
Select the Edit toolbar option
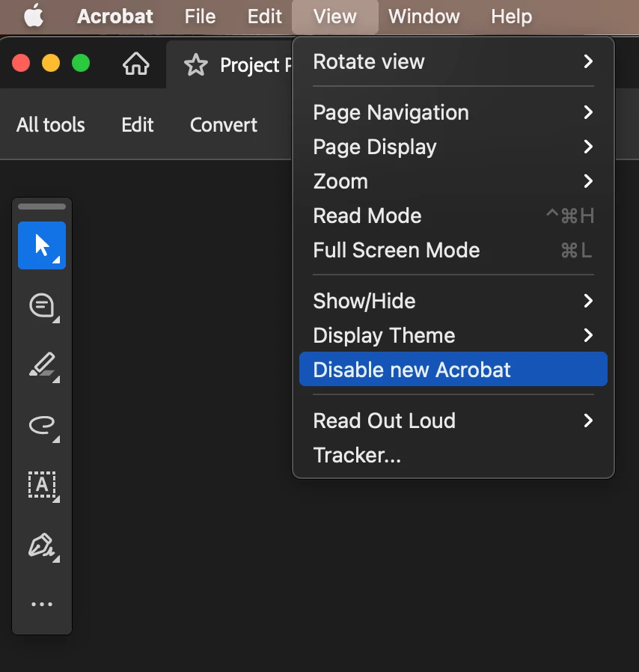pyautogui.click(x=137, y=125)
